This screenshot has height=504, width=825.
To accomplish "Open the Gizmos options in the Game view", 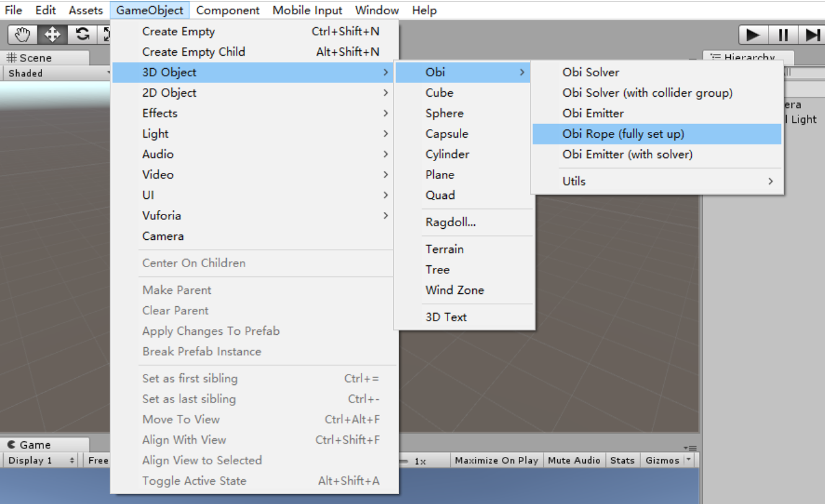I will coord(663,460).
